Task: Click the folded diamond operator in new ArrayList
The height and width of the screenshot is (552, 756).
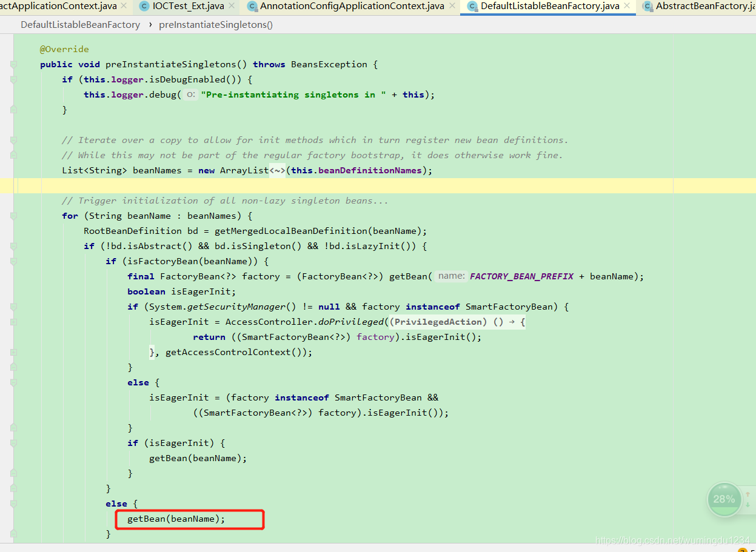Action: pyautogui.click(x=277, y=170)
